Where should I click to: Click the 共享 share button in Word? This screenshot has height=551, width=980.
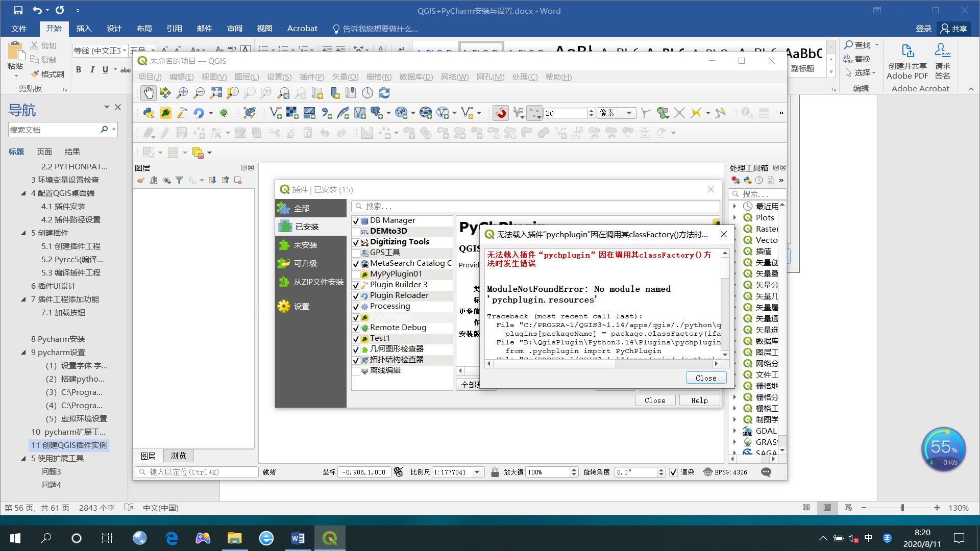tap(954, 29)
